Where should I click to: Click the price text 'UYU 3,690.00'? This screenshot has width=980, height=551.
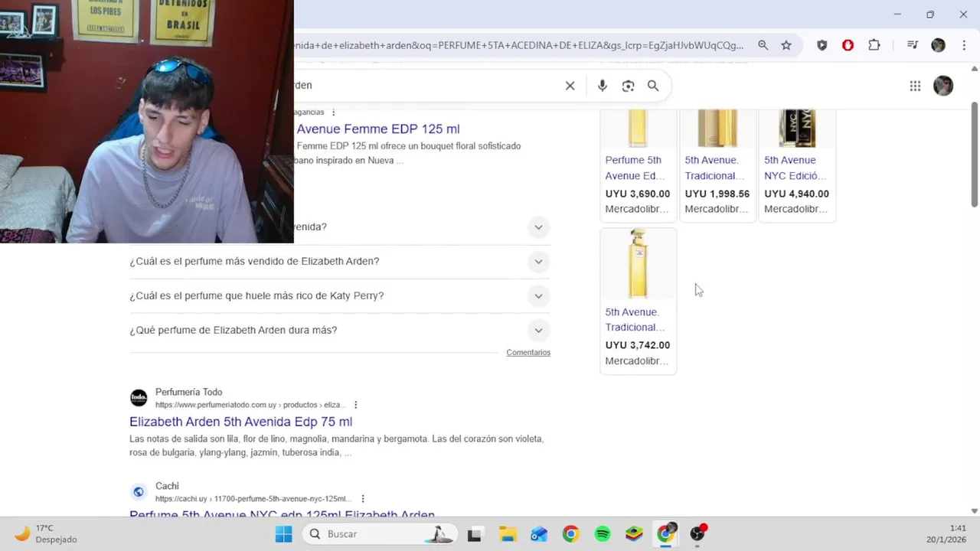[x=637, y=194]
